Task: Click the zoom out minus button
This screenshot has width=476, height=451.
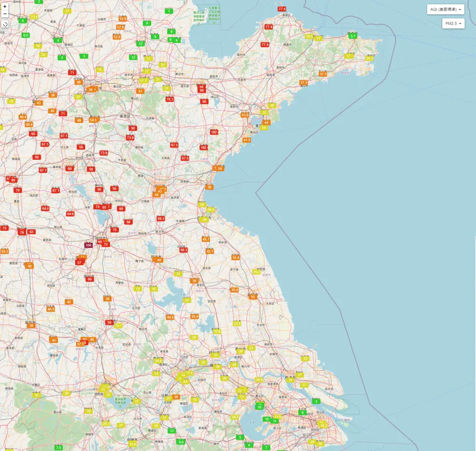Action: click(5, 14)
